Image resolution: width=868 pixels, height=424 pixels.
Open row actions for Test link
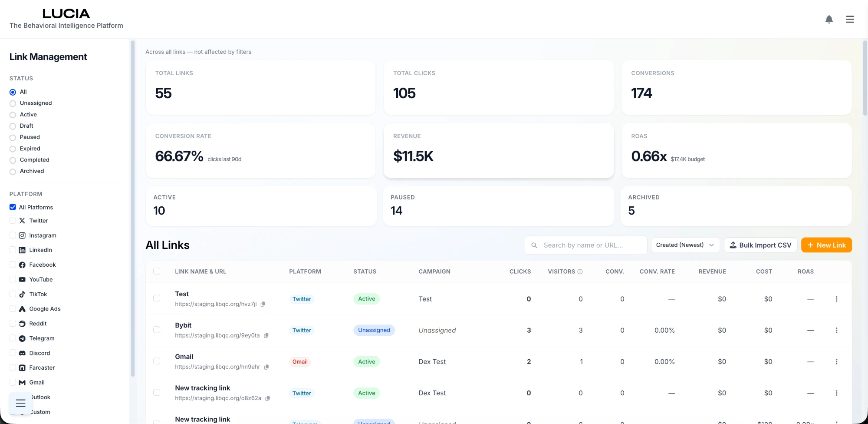[836, 299]
